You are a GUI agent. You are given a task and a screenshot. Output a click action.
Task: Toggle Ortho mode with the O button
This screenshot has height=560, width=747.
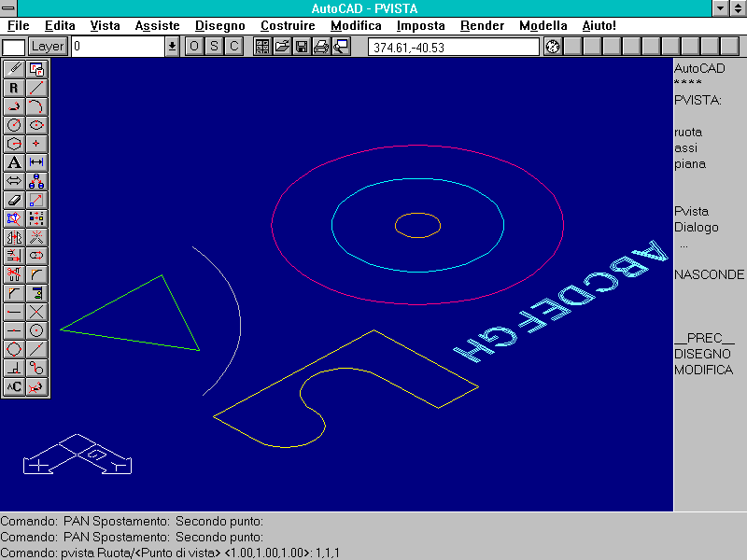click(194, 47)
